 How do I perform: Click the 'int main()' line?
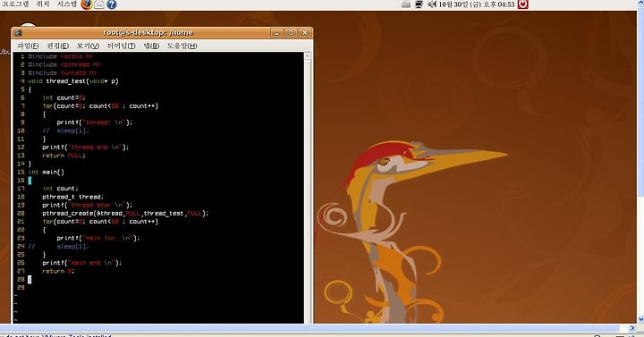click(x=46, y=172)
